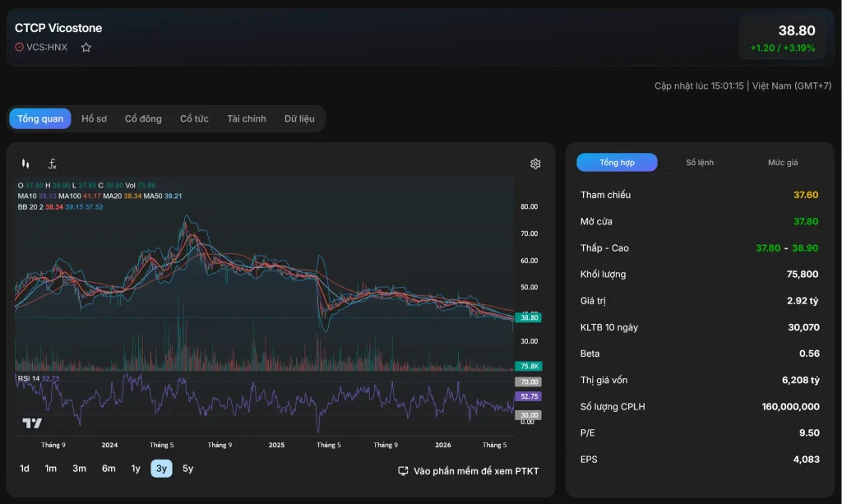This screenshot has width=842, height=504.
Task: Select the 6m time range button
Action: 109,469
